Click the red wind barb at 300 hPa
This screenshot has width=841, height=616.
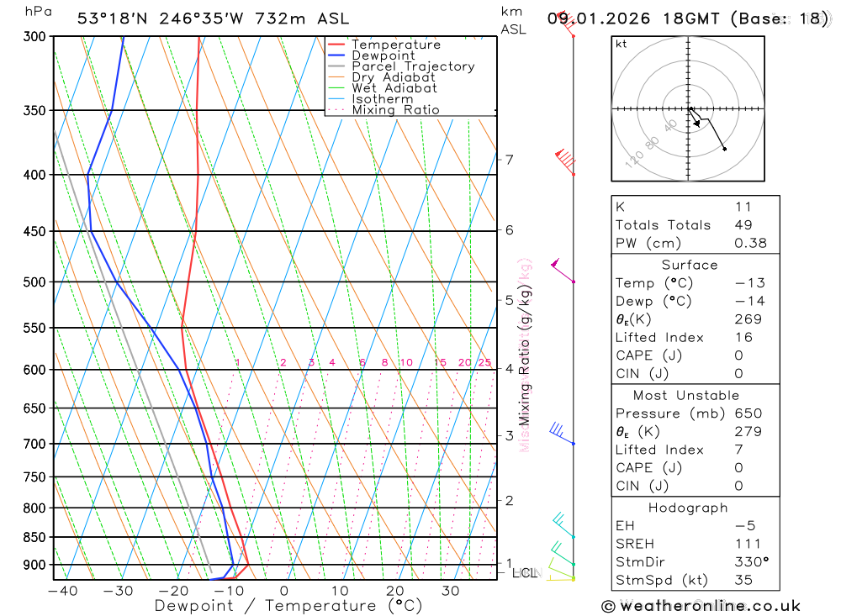tap(565, 24)
